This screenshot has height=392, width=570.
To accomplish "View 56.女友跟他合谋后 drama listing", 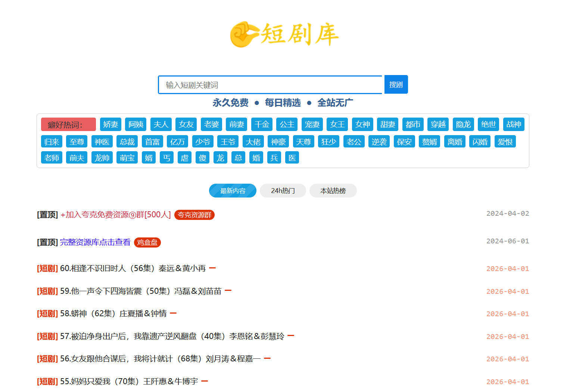I will coord(160,359).
